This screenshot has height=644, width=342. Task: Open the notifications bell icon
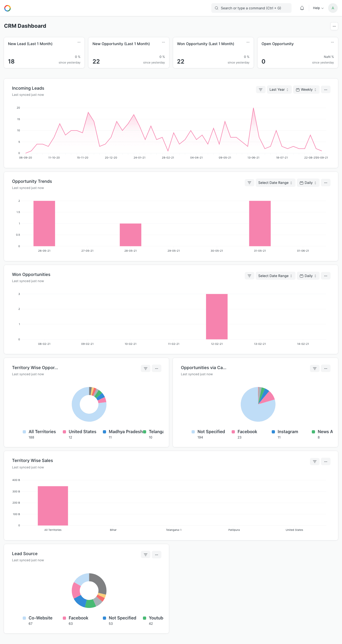302,8
